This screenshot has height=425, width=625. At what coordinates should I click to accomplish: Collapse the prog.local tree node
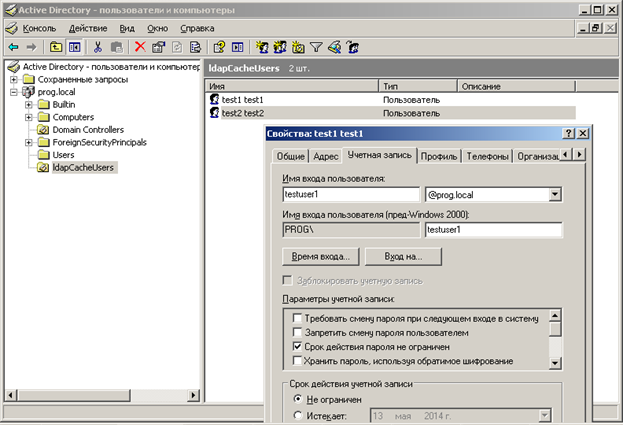click(14, 92)
